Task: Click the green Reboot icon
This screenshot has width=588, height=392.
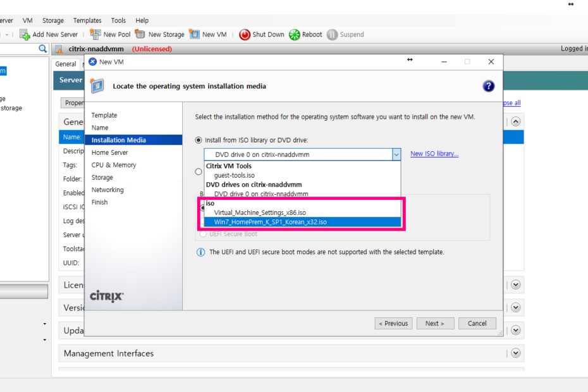Action: (x=295, y=35)
